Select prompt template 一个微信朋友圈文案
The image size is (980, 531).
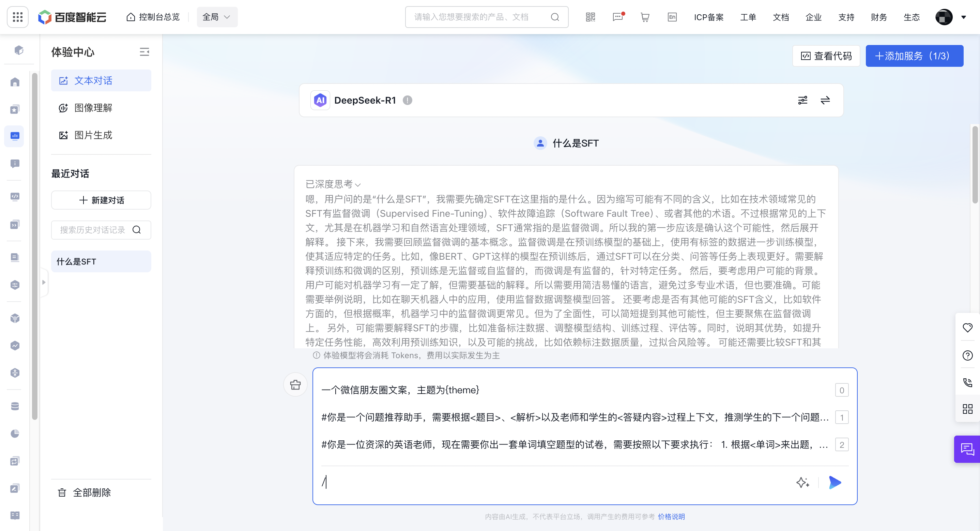[585, 390]
